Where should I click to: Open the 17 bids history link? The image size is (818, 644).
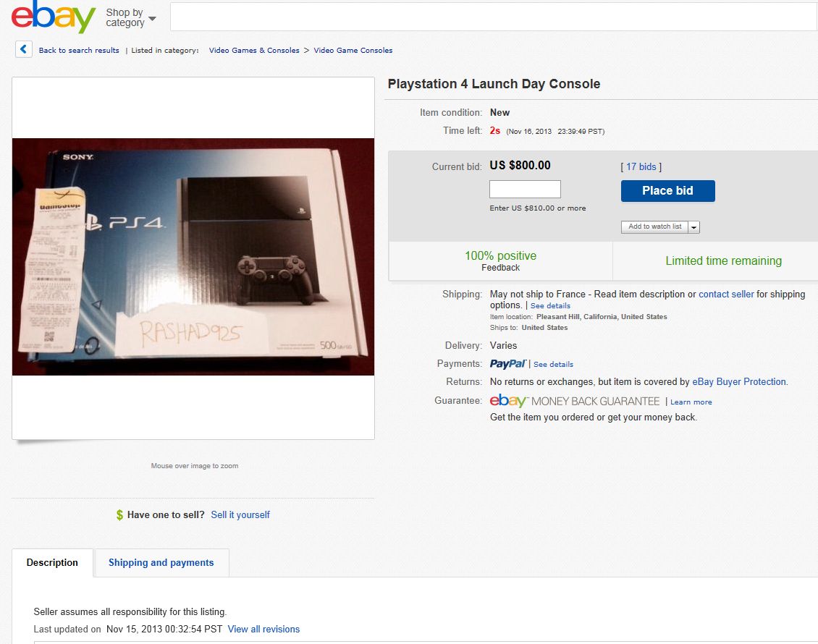click(641, 167)
